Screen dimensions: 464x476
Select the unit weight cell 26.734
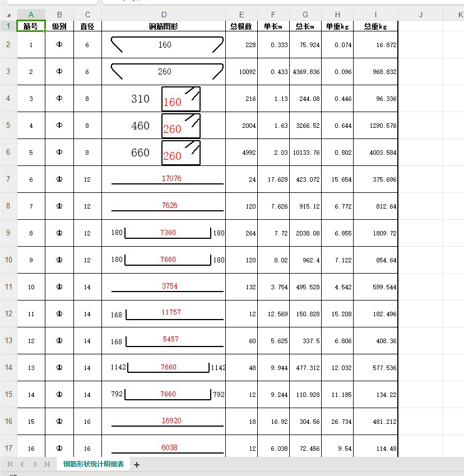click(337, 422)
